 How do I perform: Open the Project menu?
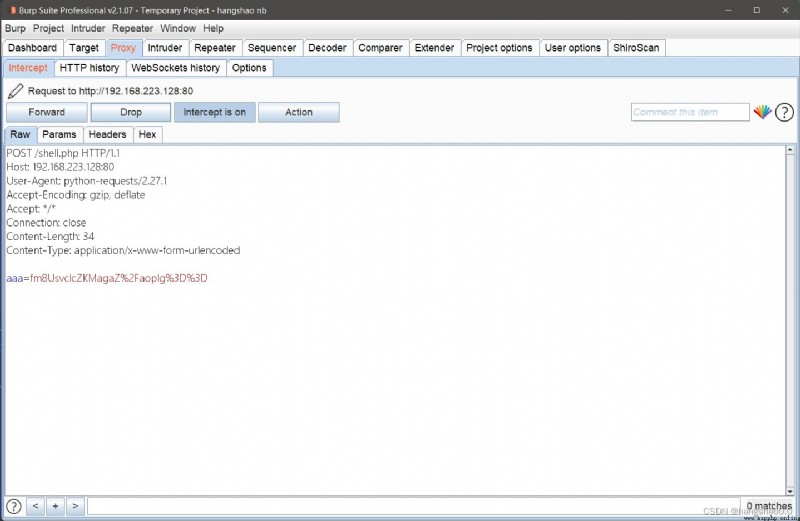point(48,29)
